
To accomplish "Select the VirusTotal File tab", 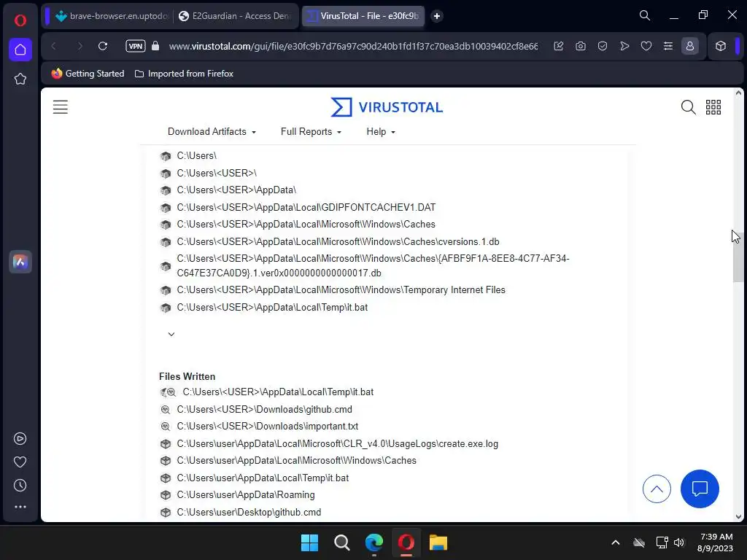I will coord(363,16).
